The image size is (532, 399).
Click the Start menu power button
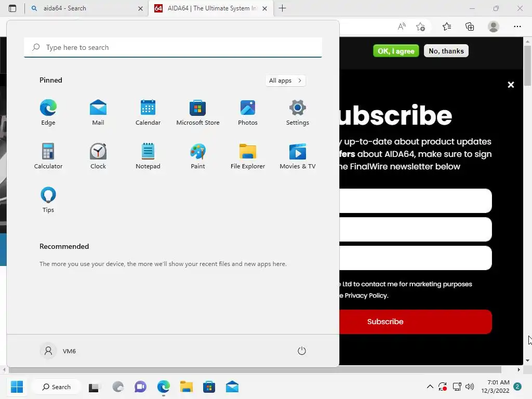point(302,351)
